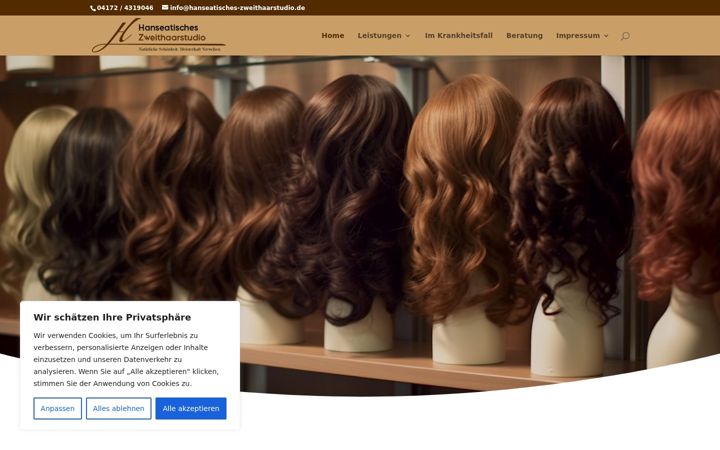Call the number 04172 / 4319046
The width and height of the screenshot is (720, 450).
[x=125, y=8]
